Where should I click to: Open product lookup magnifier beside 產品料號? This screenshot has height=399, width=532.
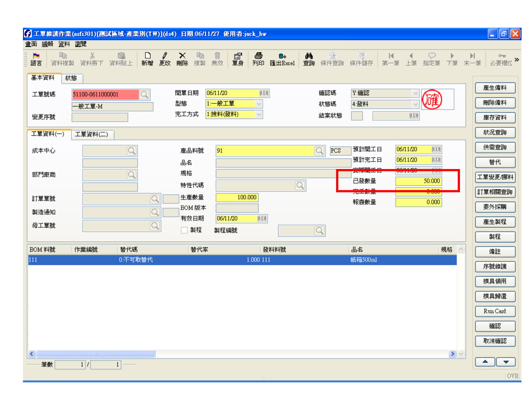[x=320, y=151]
